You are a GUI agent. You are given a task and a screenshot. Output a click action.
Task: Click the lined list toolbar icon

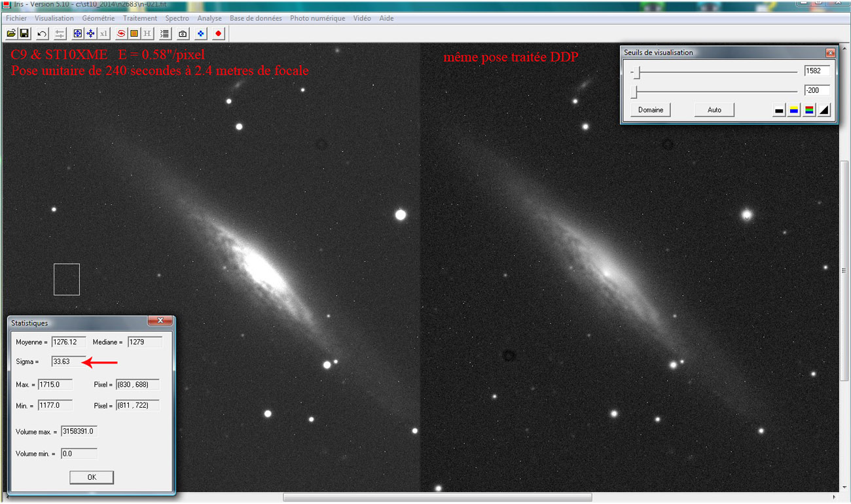[x=165, y=33]
